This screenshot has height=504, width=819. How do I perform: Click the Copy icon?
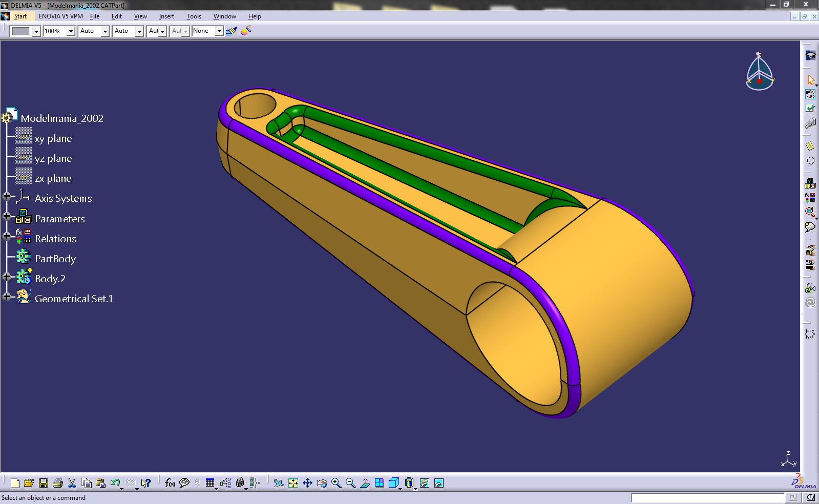click(x=87, y=483)
